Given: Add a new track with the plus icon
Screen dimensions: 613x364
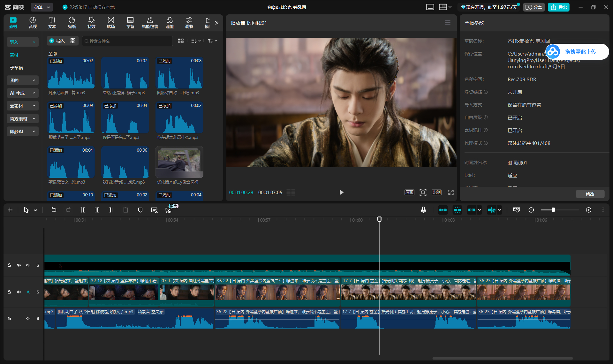Looking at the screenshot, I should tap(10, 210).
